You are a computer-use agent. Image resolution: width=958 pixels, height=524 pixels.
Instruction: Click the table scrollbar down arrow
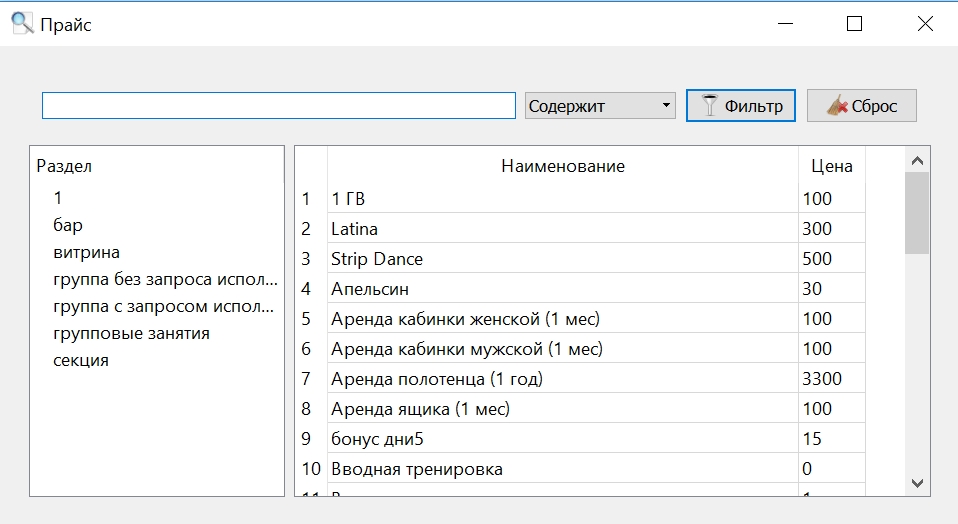917,483
